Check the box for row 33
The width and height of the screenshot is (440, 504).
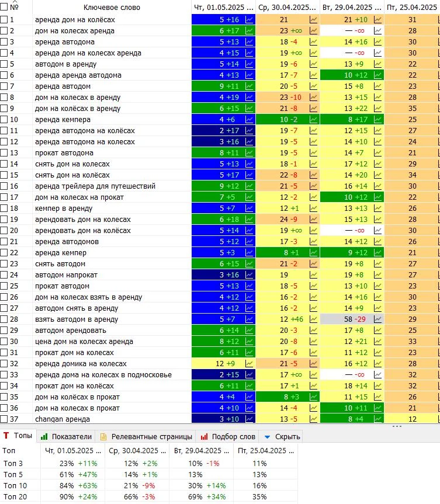(4, 375)
